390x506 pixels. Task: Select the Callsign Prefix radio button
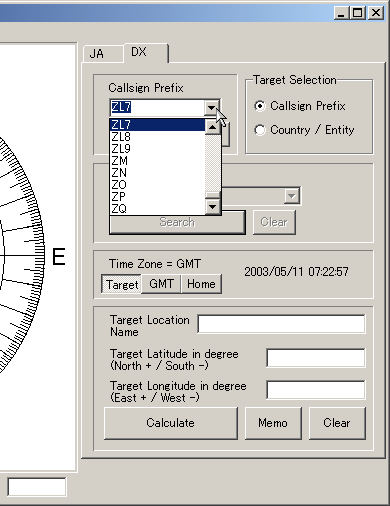pyautogui.click(x=260, y=106)
